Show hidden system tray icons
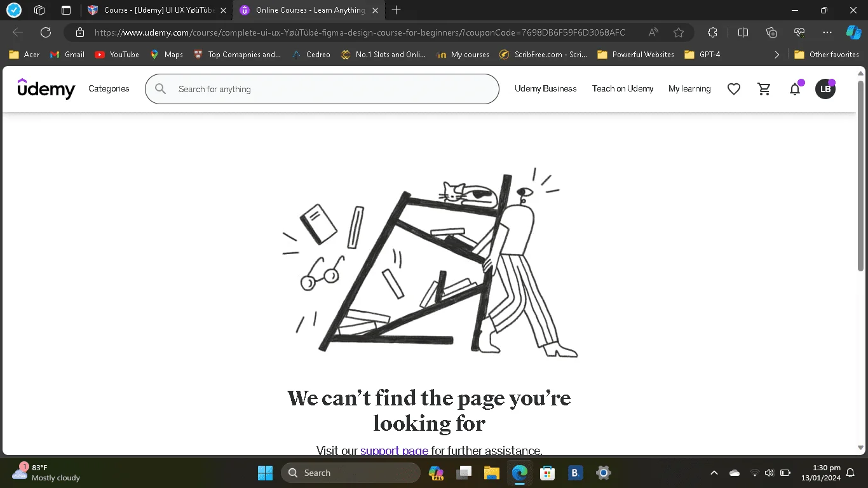Image resolution: width=868 pixels, height=488 pixels. [714, 473]
